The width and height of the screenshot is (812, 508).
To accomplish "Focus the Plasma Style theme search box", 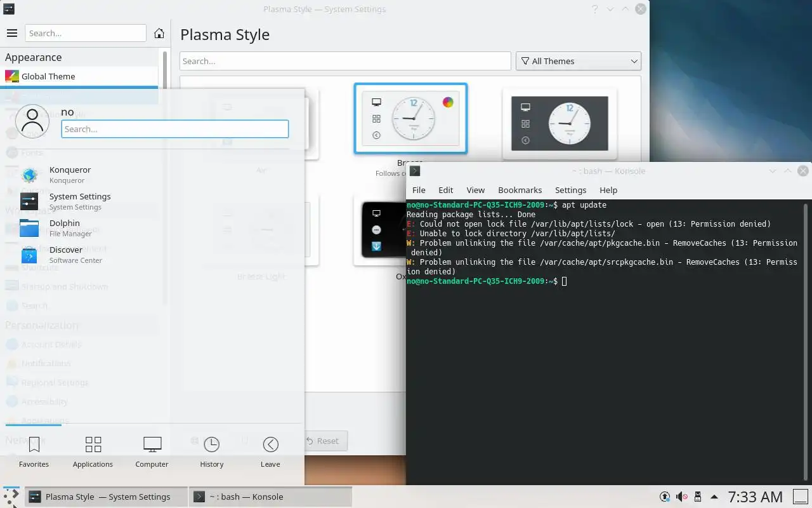I will point(345,61).
